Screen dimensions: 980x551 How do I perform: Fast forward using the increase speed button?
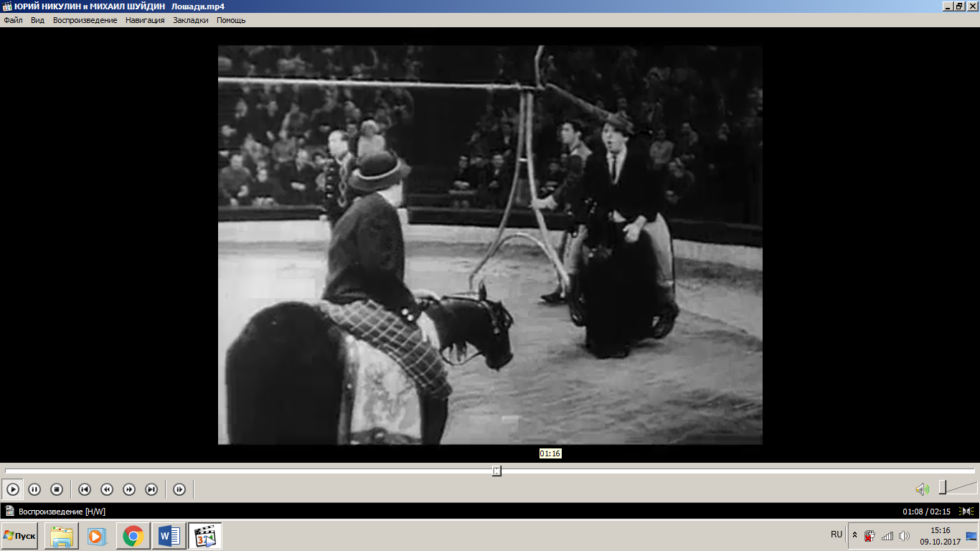(129, 489)
